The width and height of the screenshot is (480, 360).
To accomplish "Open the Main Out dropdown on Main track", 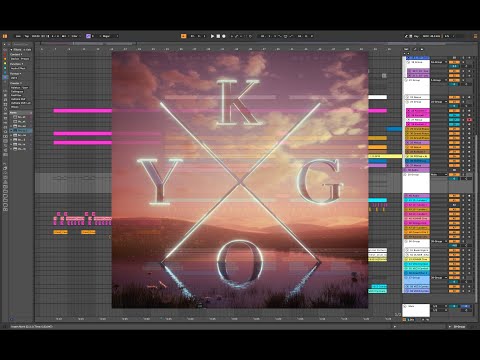I will click(x=439, y=310).
